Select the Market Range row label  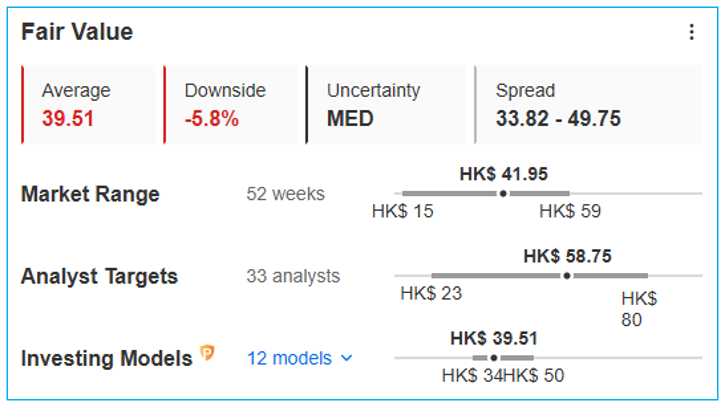point(90,194)
